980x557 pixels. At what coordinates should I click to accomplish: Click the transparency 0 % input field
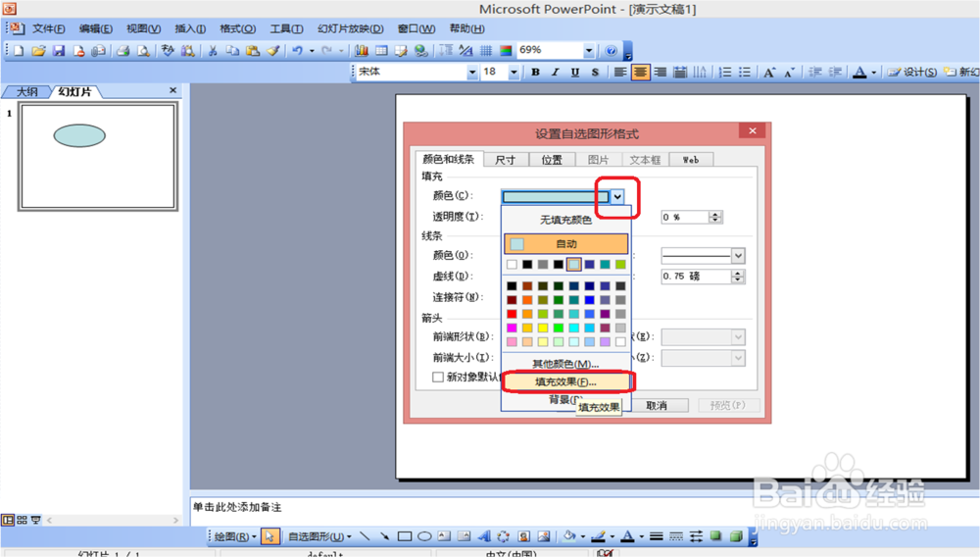coord(685,217)
